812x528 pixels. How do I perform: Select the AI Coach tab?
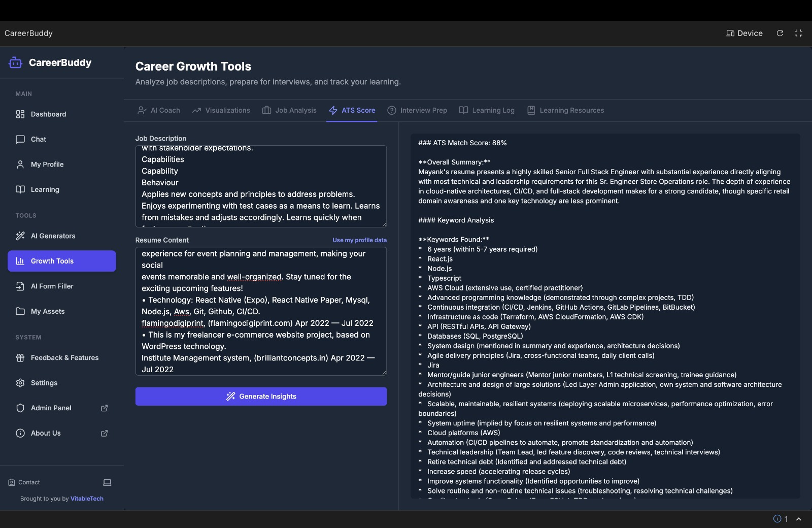click(159, 110)
